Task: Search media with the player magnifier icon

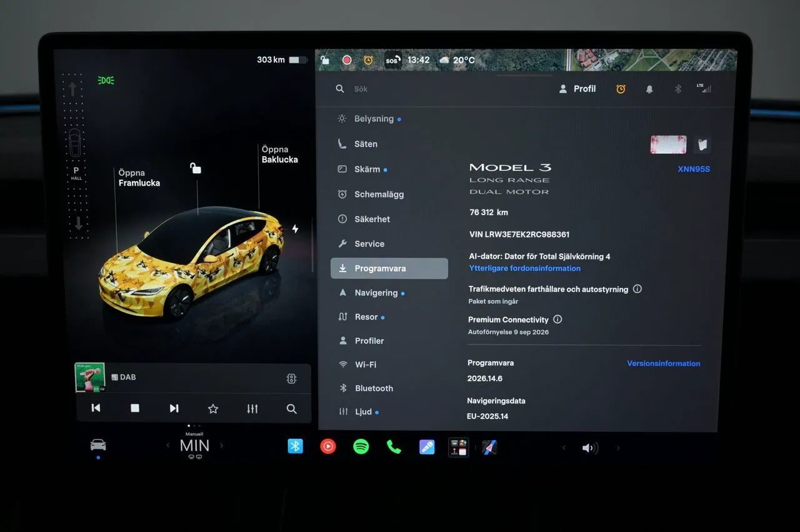Action: 291,409
